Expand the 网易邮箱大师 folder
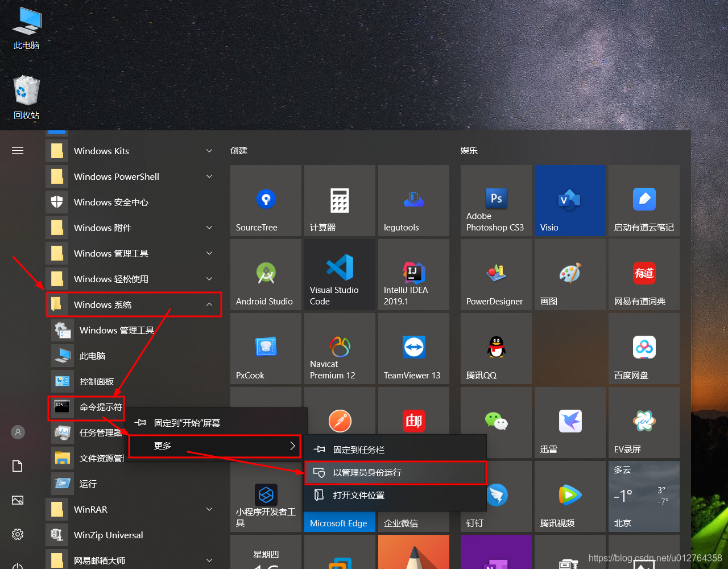Viewport: 728px width, 569px height. (134, 560)
